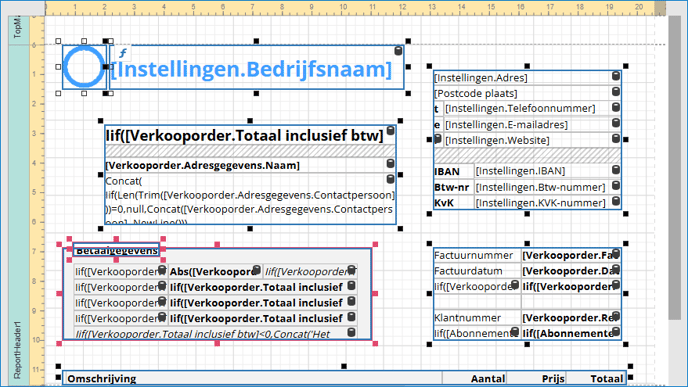This screenshot has height=387, width=688.
Task: Click the expression f icon near the logo
Action: pyautogui.click(x=123, y=54)
